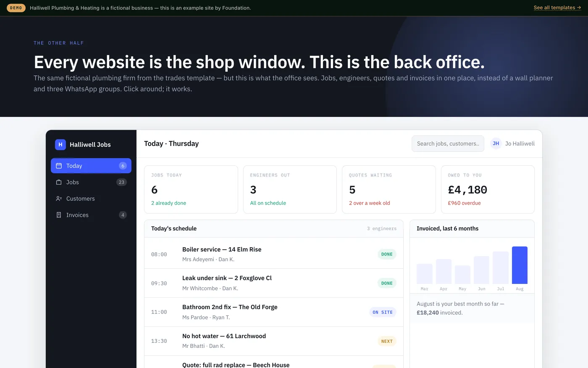Select the Boiler service — 14 Elm Rise job

274,254
